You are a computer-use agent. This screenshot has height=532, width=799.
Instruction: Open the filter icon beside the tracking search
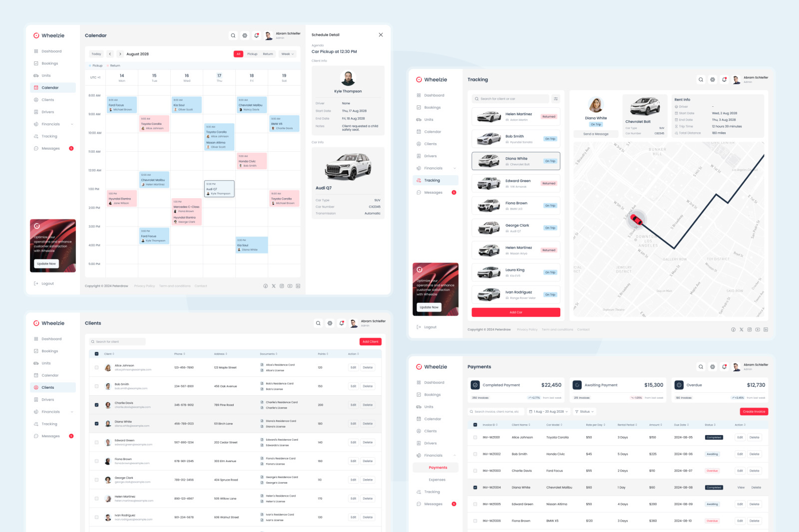pos(556,99)
